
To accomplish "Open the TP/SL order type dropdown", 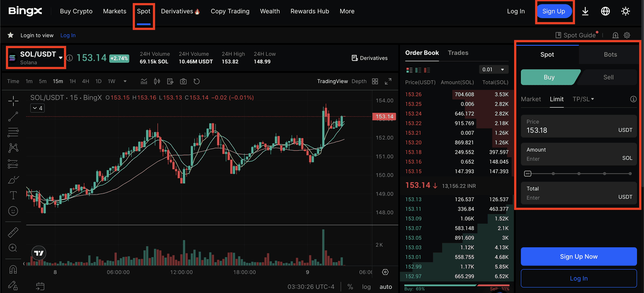I will [583, 99].
